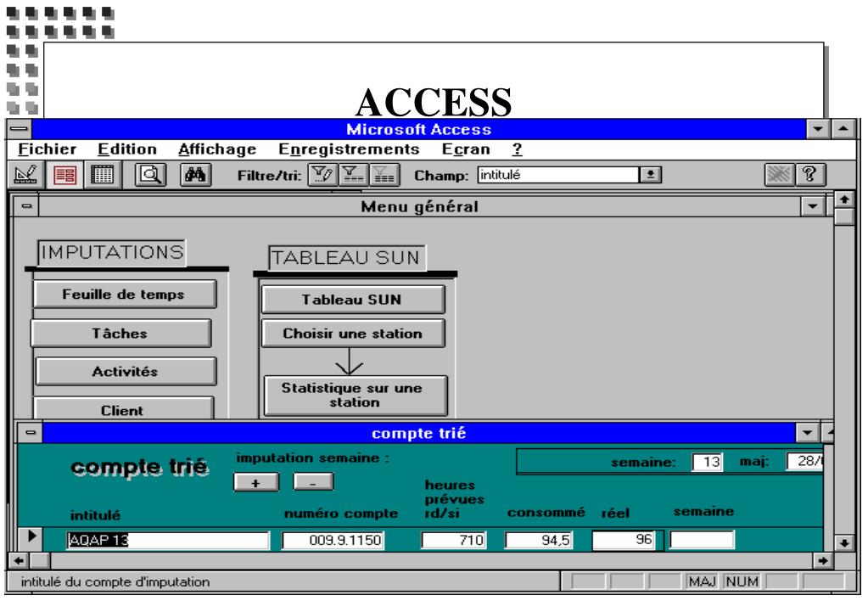Open Menu général window control box
The height and width of the screenshot is (601, 868).
click(26, 206)
